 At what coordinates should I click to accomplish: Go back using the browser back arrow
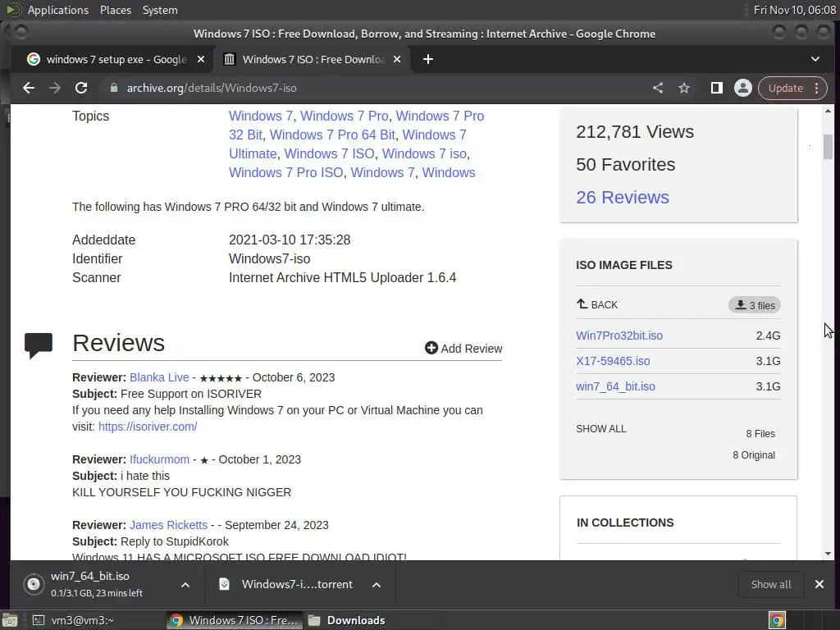click(x=29, y=88)
